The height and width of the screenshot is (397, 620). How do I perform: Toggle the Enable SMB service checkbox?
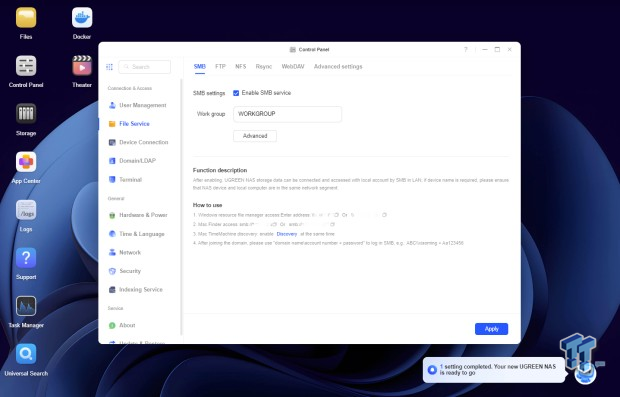click(x=236, y=93)
